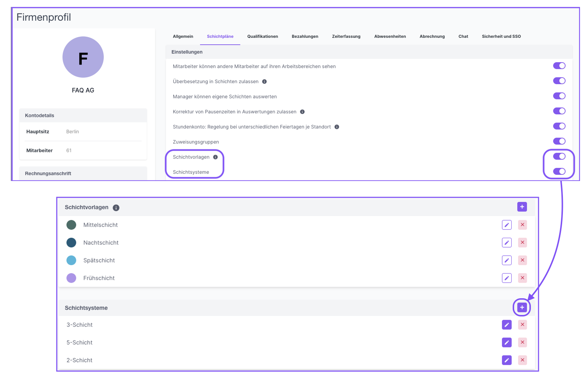588x386 pixels.
Task: Click the Frühschicht purple color circle
Action: click(71, 278)
